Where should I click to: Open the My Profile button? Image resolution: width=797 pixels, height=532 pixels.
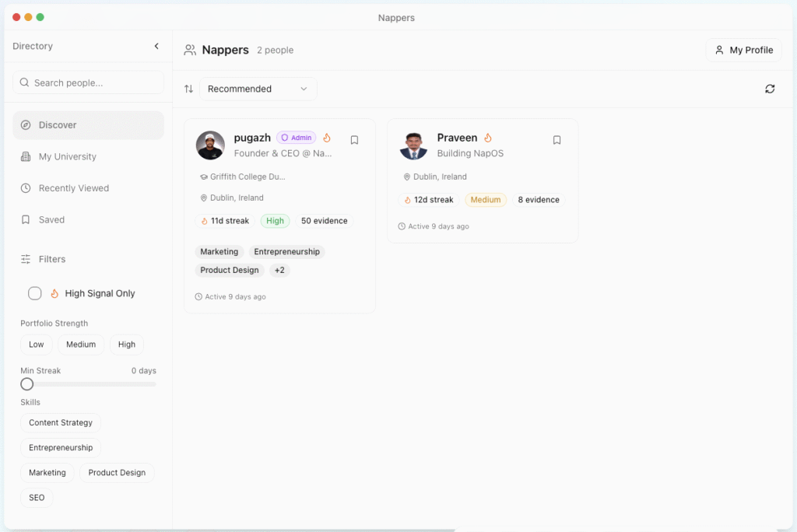coord(743,51)
